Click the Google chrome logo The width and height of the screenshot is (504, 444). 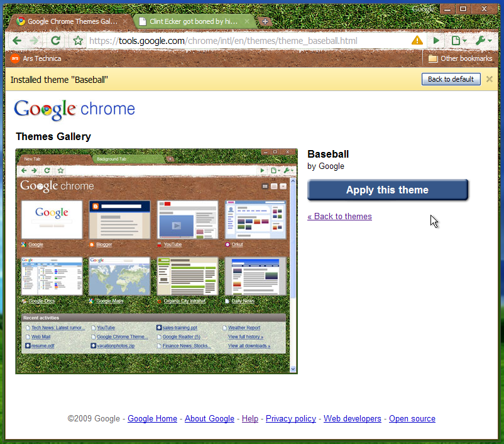point(74,109)
